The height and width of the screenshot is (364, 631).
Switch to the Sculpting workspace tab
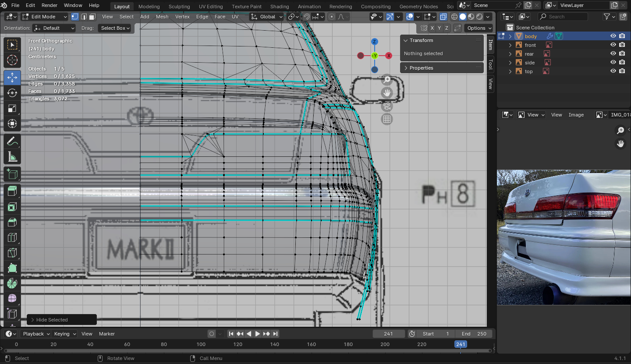pyautogui.click(x=179, y=7)
